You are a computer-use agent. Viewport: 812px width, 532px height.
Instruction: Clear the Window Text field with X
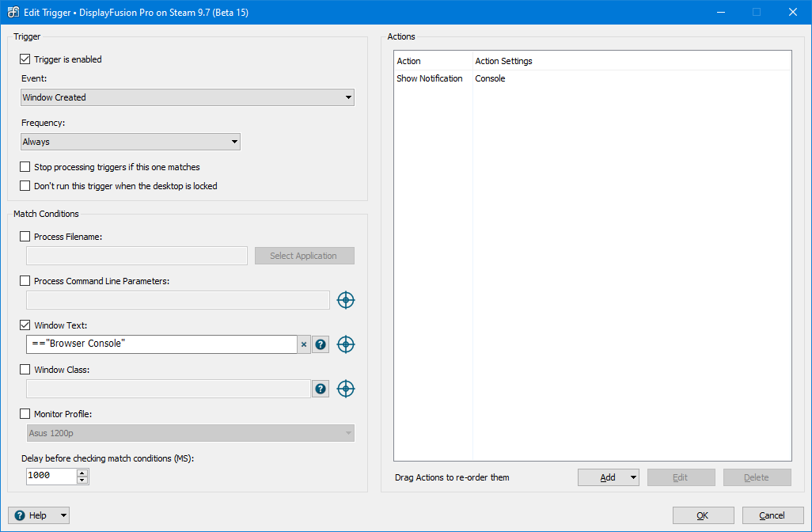click(304, 344)
